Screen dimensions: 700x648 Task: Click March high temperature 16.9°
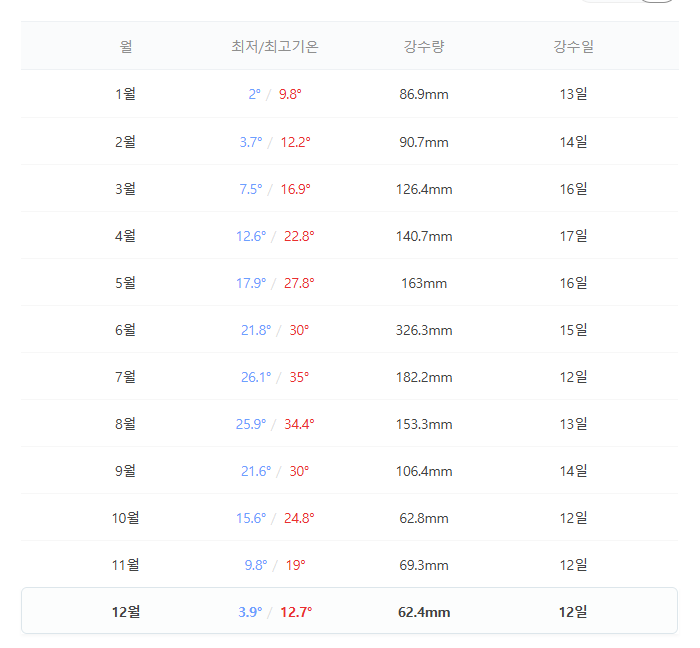pos(296,189)
